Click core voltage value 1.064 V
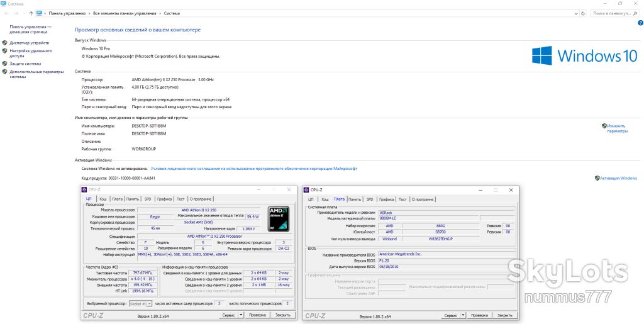644x324 pixels. pyautogui.click(x=249, y=229)
